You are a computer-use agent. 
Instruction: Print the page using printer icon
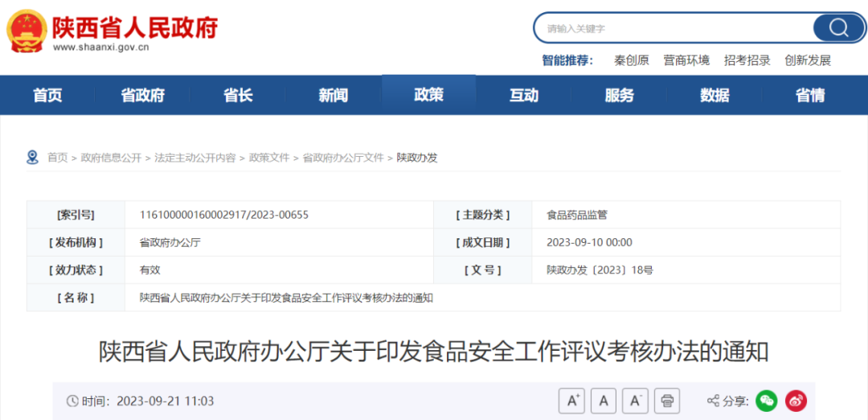(x=667, y=401)
